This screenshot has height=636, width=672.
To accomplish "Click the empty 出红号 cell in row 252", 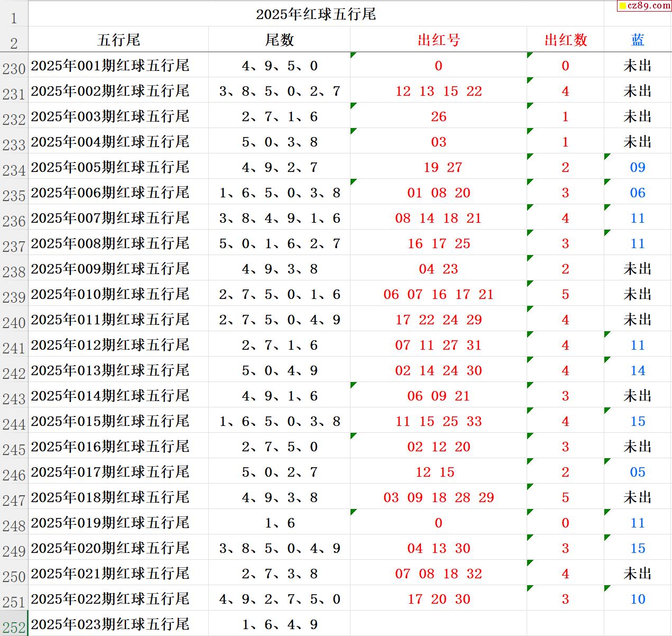I will [x=438, y=624].
